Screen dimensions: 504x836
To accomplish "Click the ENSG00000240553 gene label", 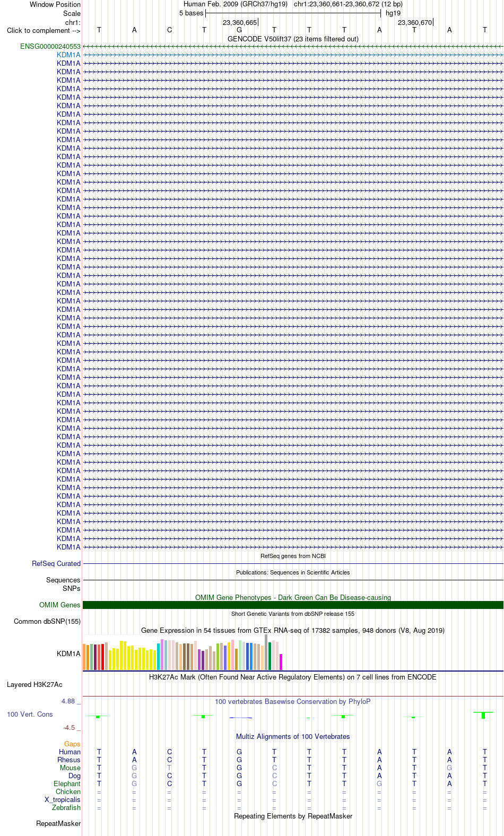I will click(x=50, y=47).
